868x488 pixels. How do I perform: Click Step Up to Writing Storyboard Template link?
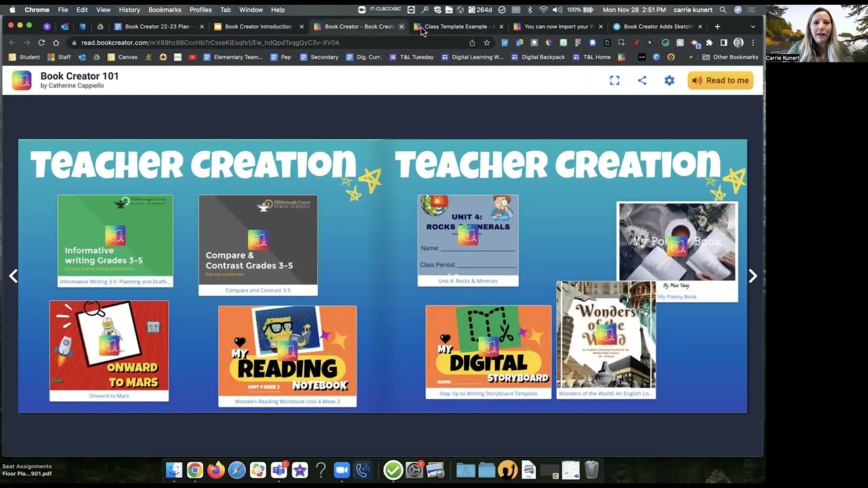488,393
